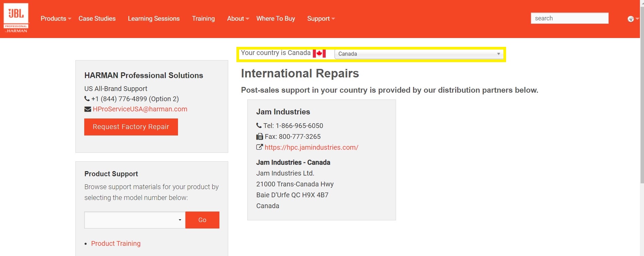This screenshot has width=644, height=256.
Task: Click the JBL Professional logo
Action: tap(16, 18)
